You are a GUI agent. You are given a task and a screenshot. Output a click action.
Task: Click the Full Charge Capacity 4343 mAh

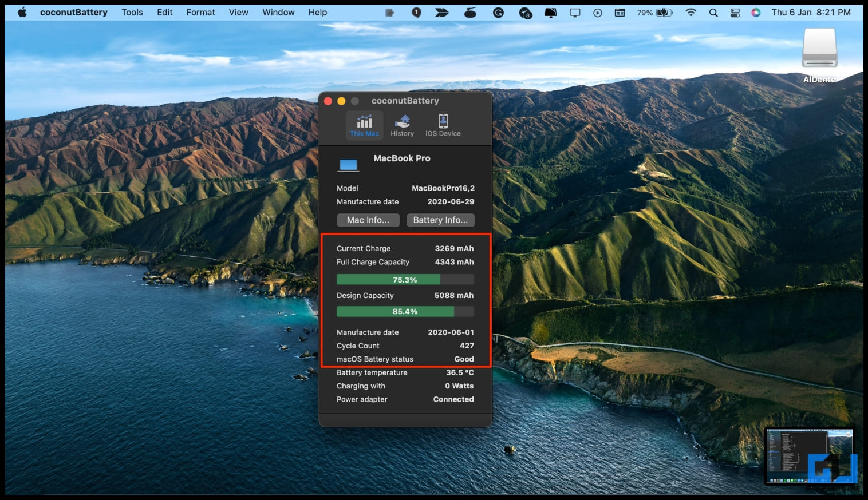coord(454,262)
